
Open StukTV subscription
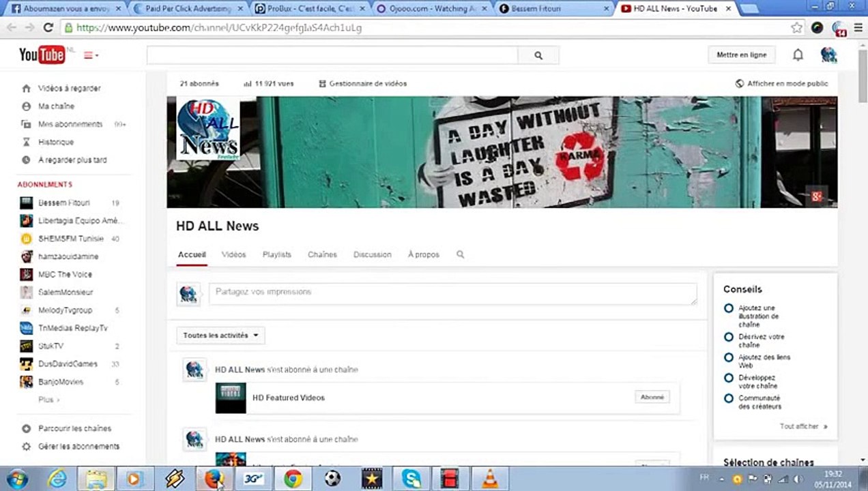click(x=50, y=346)
